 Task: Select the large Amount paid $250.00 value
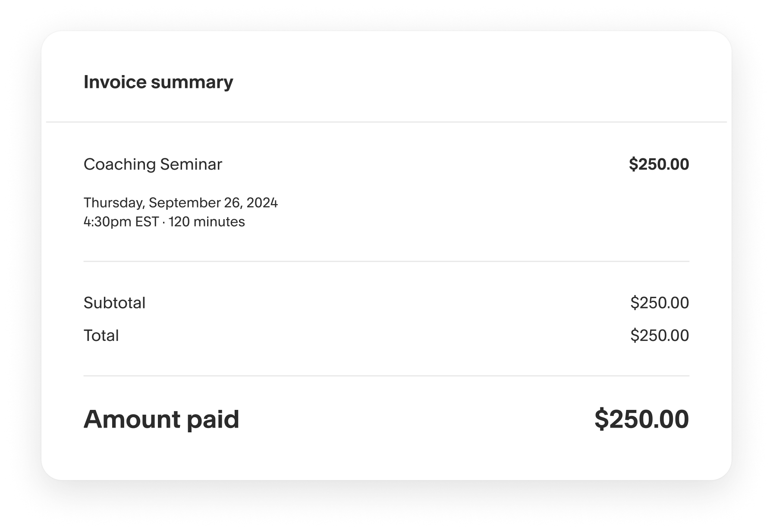641,419
